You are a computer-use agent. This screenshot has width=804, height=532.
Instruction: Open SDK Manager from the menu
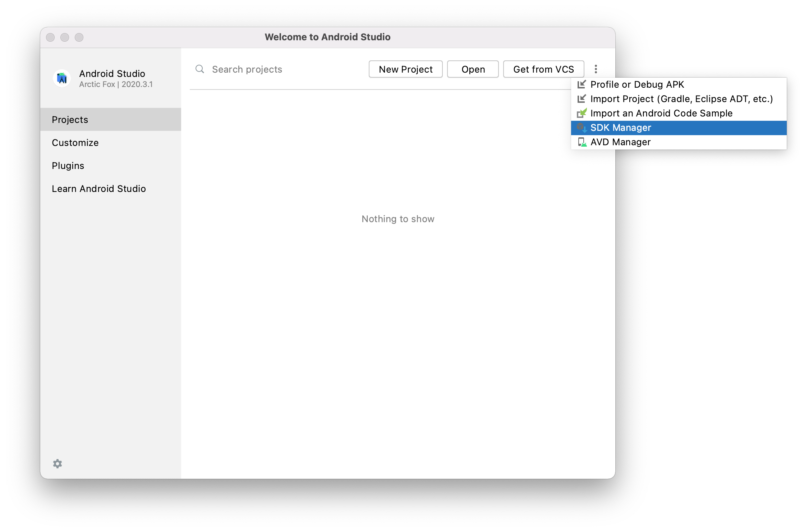pos(679,128)
